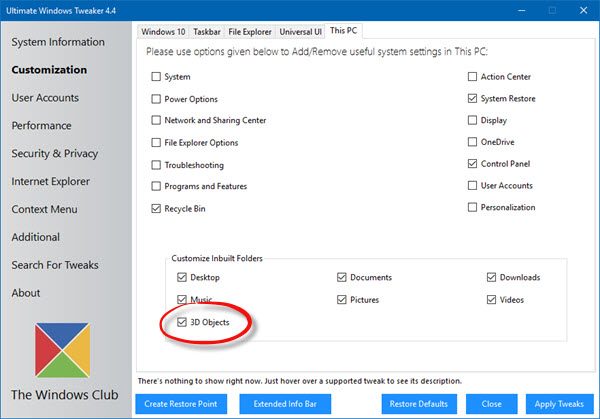Open Context Menu section
The height and width of the screenshot is (419, 600).
(44, 209)
